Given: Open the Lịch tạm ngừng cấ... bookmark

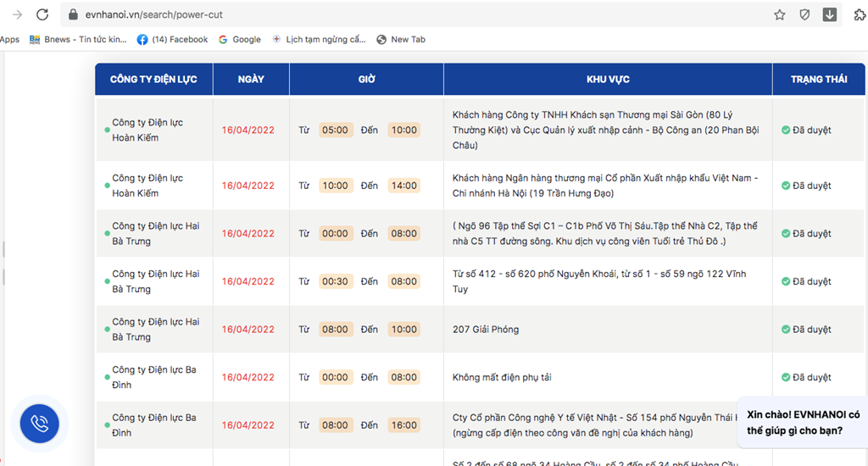Looking at the screenshot, I should (x=319, y=39).
